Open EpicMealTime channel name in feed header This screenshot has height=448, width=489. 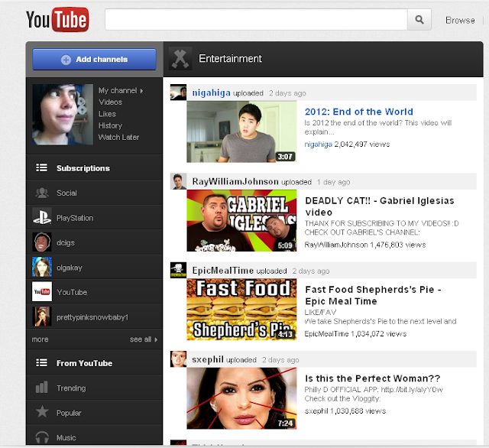pos(222,271)
